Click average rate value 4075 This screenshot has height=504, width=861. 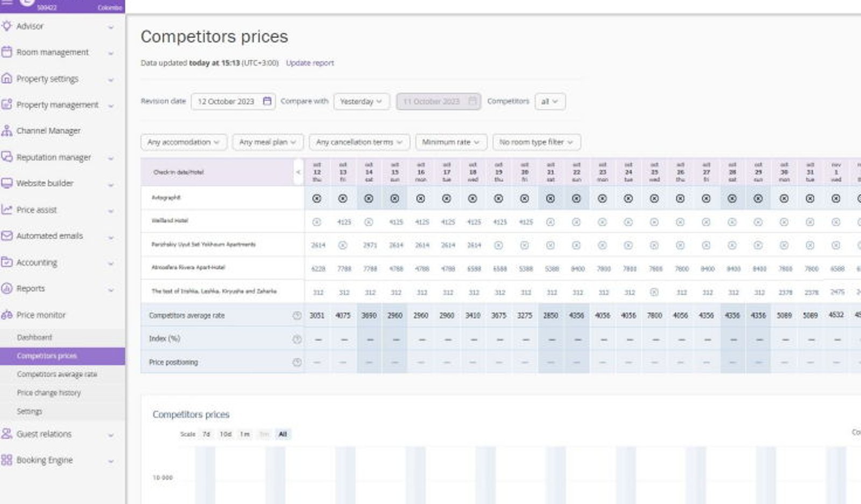click(x=343, y=316)
